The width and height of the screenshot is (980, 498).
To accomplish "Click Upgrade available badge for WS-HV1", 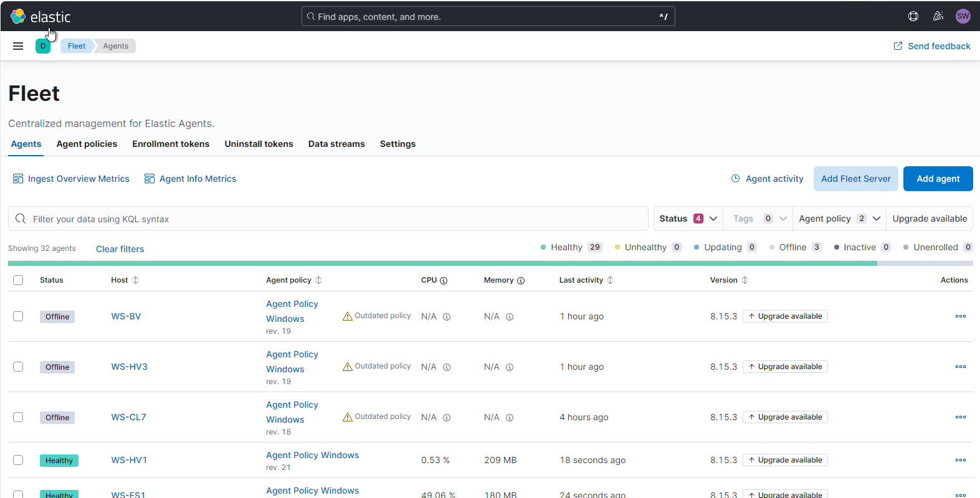I will (785, 460).
